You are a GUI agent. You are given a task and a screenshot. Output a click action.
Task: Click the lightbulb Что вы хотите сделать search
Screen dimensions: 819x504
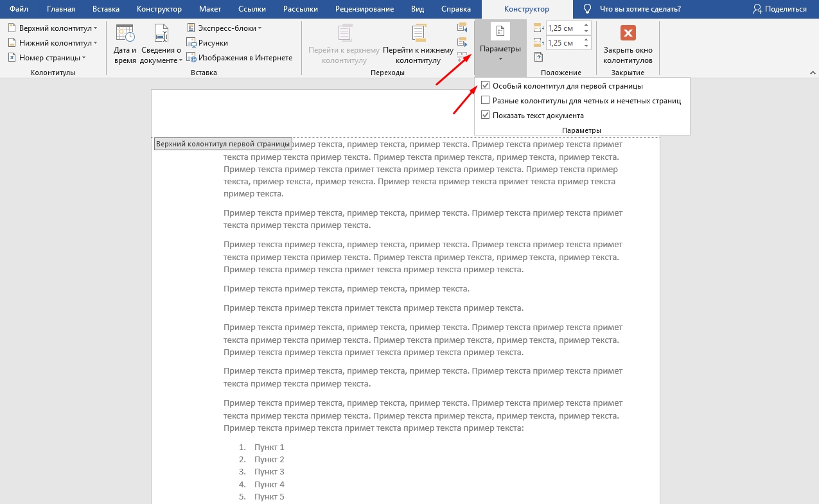point(631,9)
